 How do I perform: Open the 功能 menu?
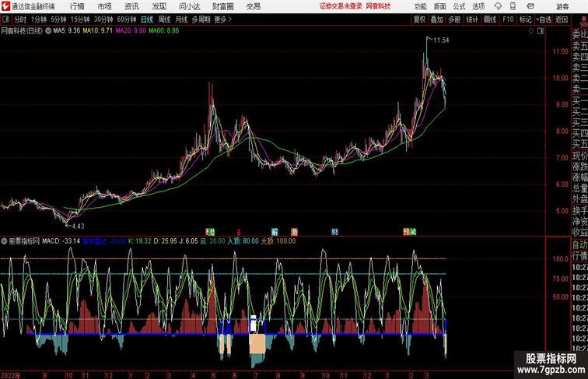pyautogui.click(x=420, y=6)
